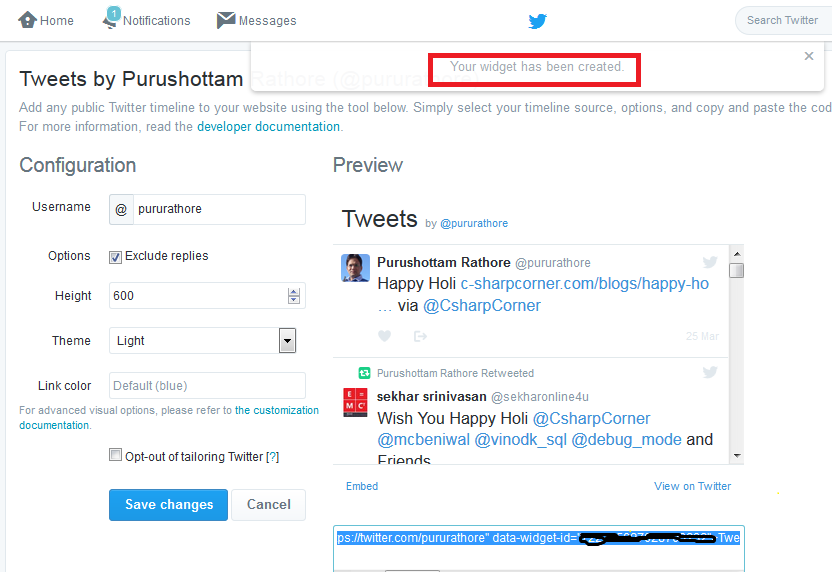Click the Twitter bird logo in header
832x572 pixels.
538,21
